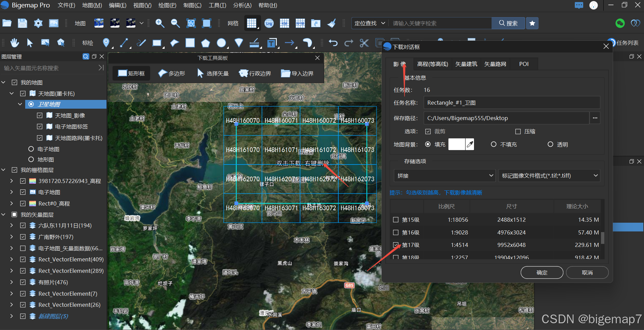
Task: Select the pan hand tool
Action: pos(14,43)
